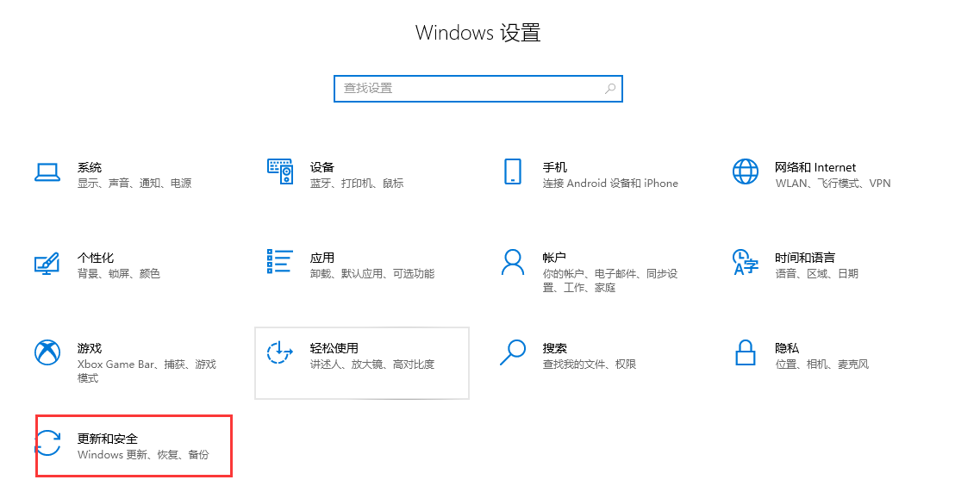980x486 pixels.
Task: Focus the 查找设置 search field
Action: (x=470, y=88)
